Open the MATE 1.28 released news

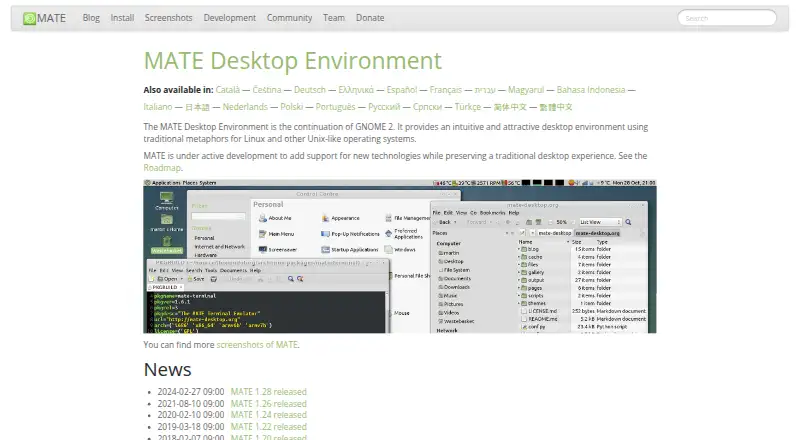point(268,392)
